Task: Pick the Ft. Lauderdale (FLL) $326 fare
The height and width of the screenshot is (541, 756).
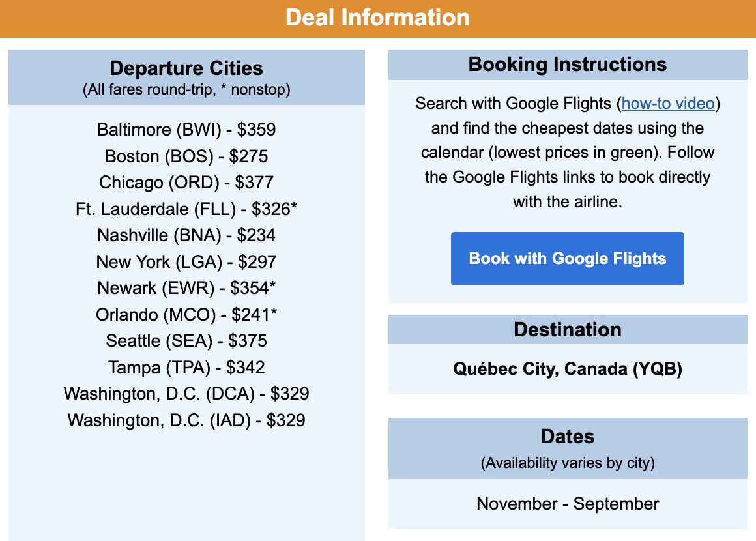Action: pyautogui.click(x=186, y=209)
